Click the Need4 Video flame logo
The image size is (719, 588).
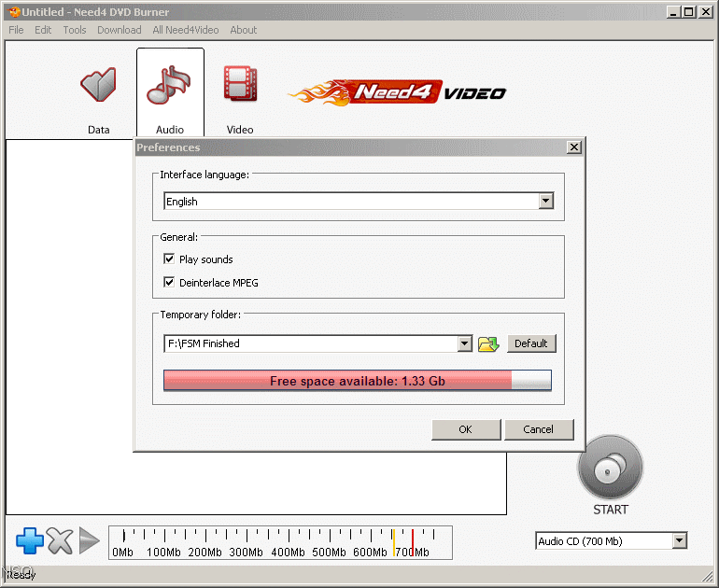pos(397,92)
